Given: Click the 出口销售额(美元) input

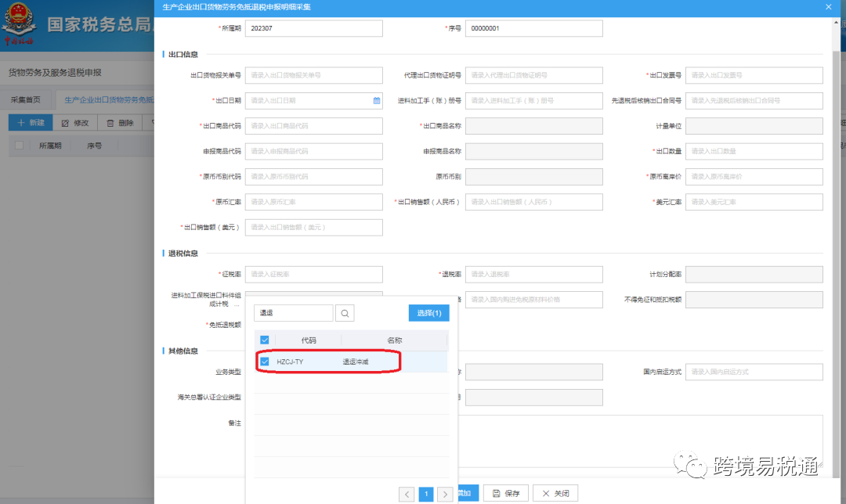Looking at the screenshot, I should pos(314,228).
